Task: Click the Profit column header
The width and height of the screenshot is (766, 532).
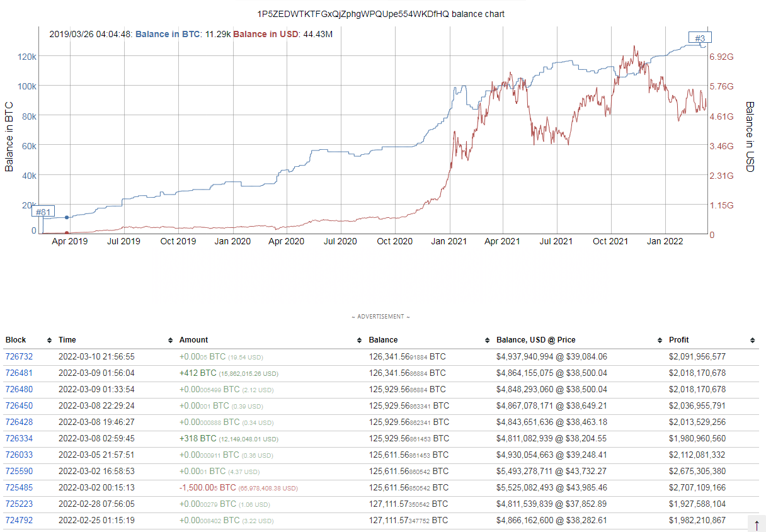Action: (x=680, y=340)
